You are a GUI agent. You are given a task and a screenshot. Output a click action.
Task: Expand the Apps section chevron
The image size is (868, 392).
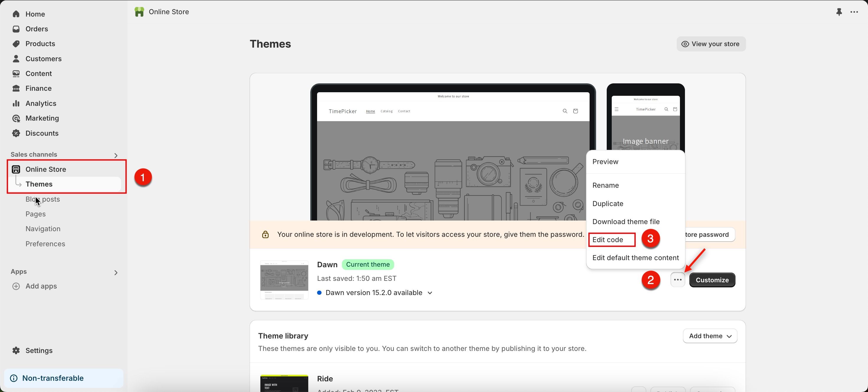[116, 272]
